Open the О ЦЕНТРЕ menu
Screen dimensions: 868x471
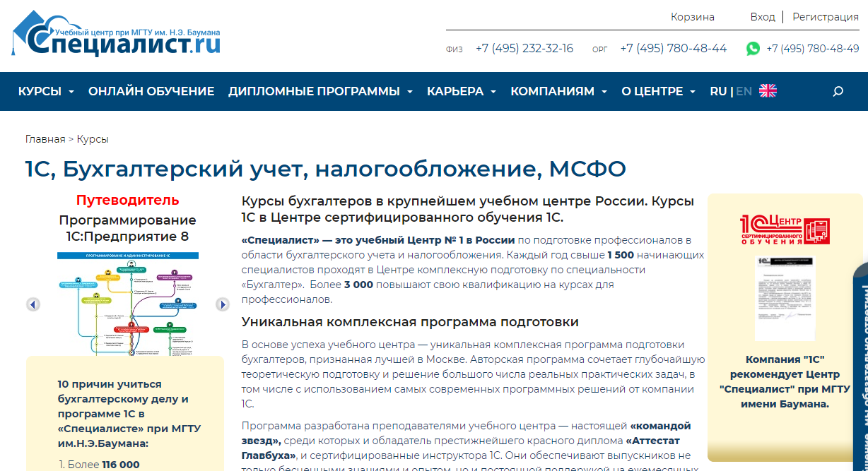coord(658,91)
